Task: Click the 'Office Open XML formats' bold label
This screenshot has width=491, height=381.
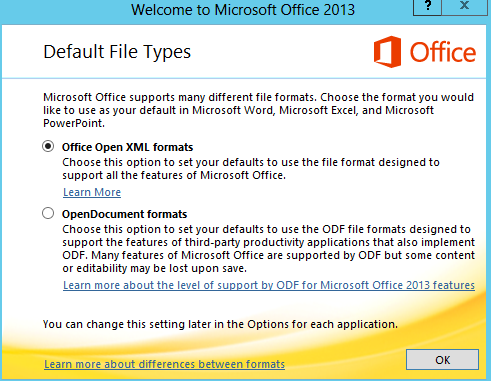Action: [x=127, y=147]
